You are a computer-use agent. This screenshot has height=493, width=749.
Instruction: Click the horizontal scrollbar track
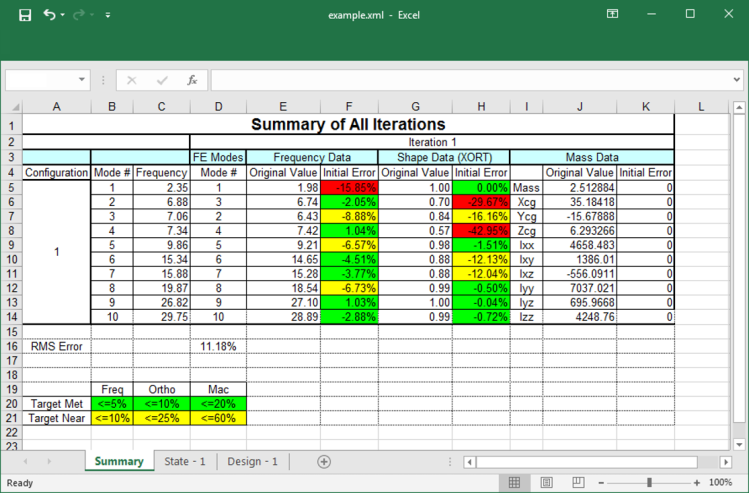tap(587, 462)
